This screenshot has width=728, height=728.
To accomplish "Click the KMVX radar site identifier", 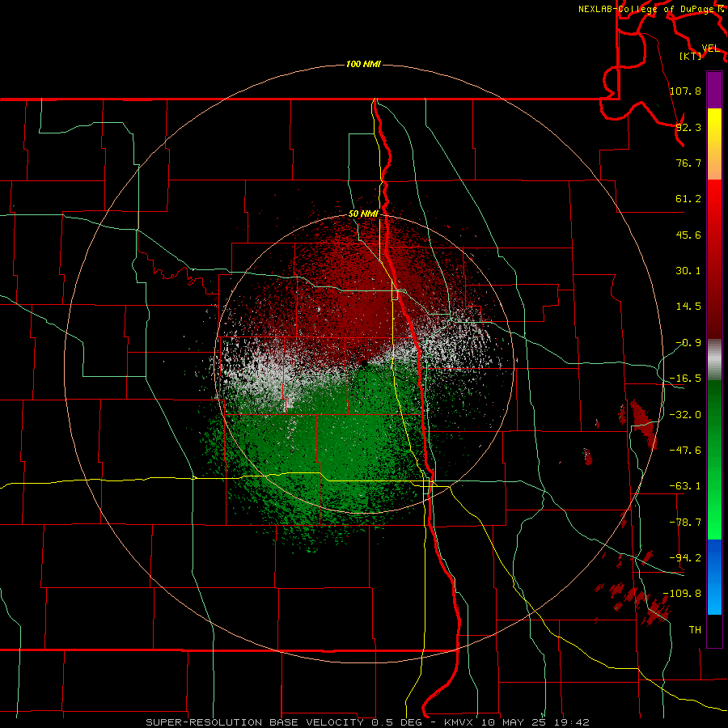I will pos(459,722).
